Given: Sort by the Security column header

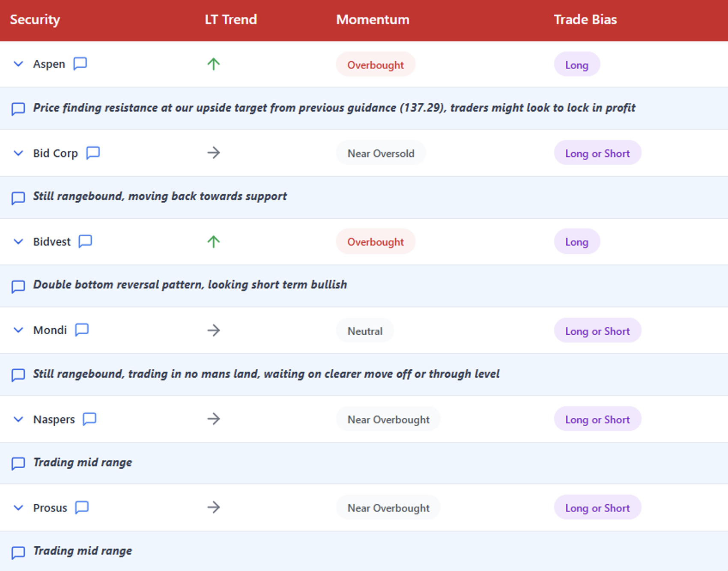Looking at the screenshot, I should point(35,20).
